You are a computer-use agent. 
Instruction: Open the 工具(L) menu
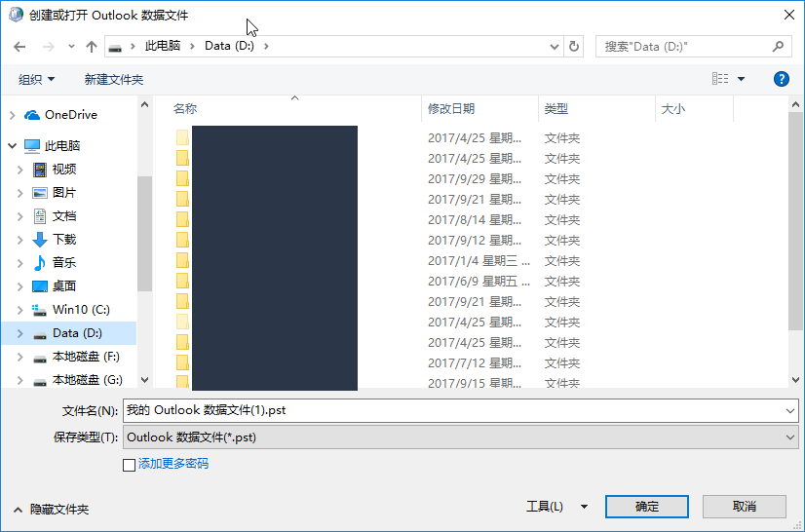point(556,507)
